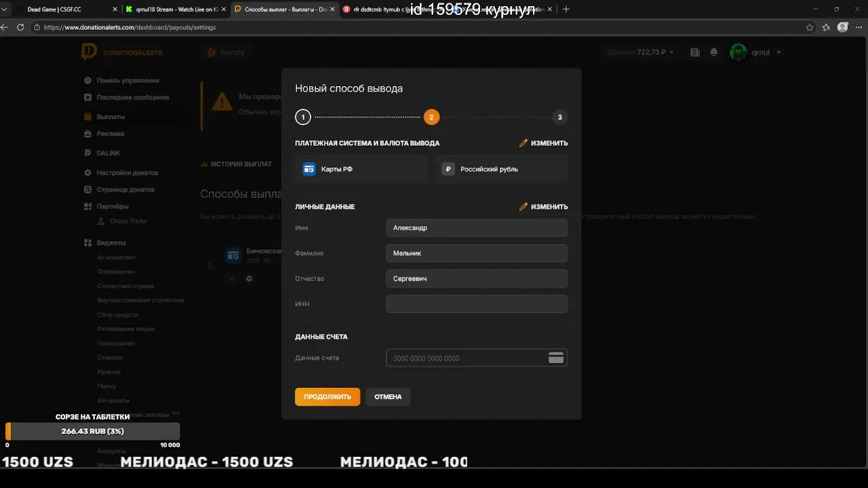The image size is (868, 488).
Task: Close the Способы выплат tab
Action: (x=332, y=9)
